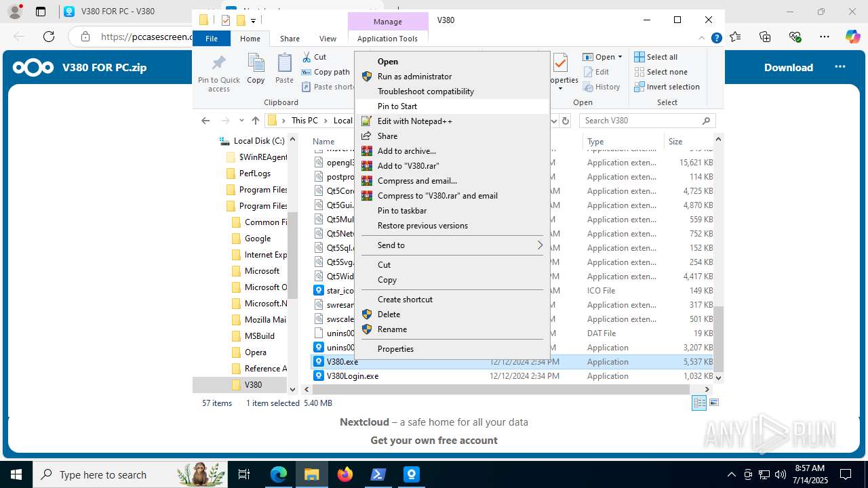Click Explorer Back navigation arrow
The height and width of the screenshot is (488, 868).
pyautogui.click(x=205, y=121)
